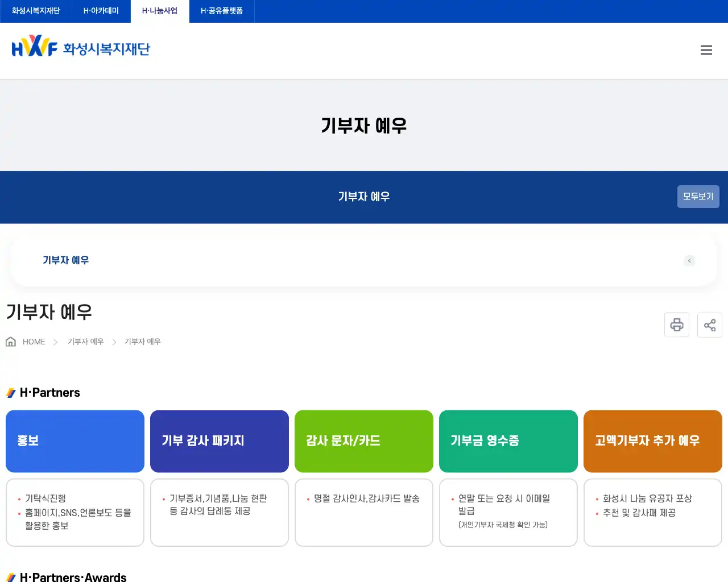Click the blue 홍보 card

pos(75,441)
